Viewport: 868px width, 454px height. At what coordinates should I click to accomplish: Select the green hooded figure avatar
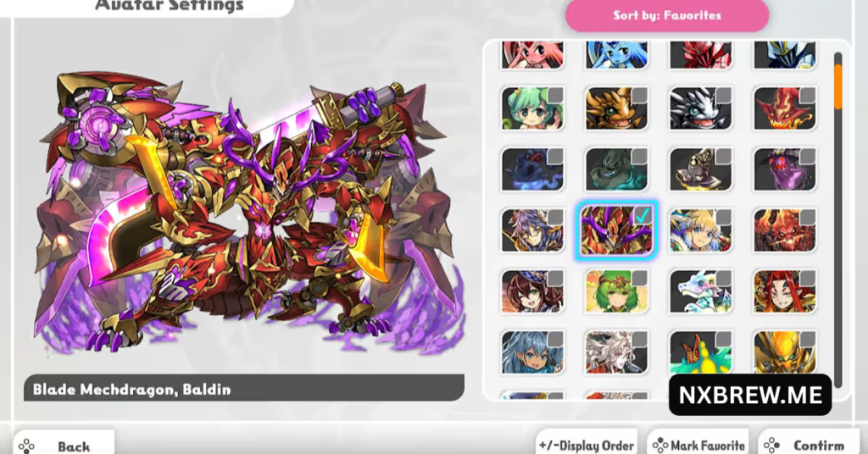pos(617,169)
